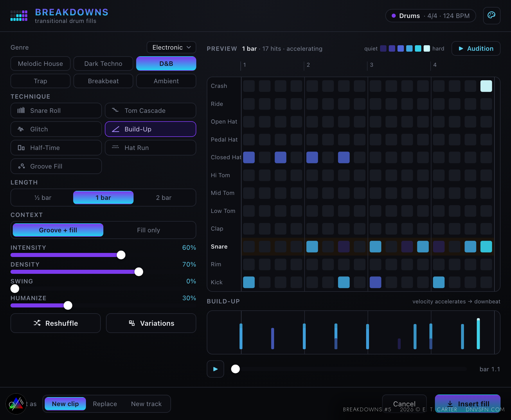511x420 pixels.
Task: Select the Snare Roll technique icon
Action: pos(21,111)
